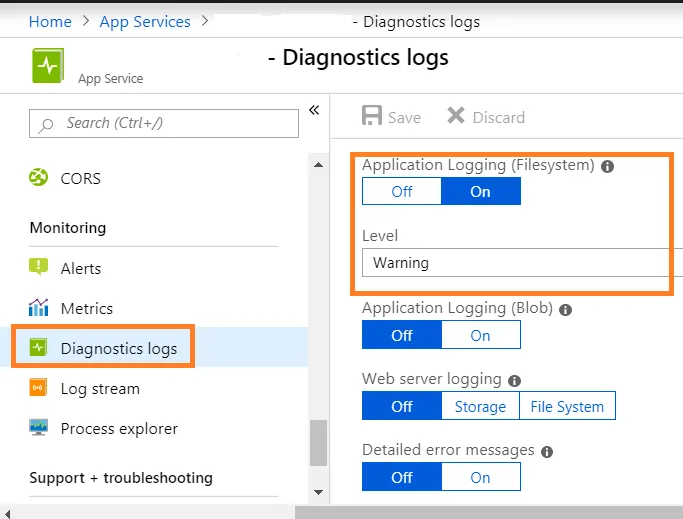Open App Services breadcrumb link
The height and width of the screenshot is (519, 683).
[x=144, y=21]
